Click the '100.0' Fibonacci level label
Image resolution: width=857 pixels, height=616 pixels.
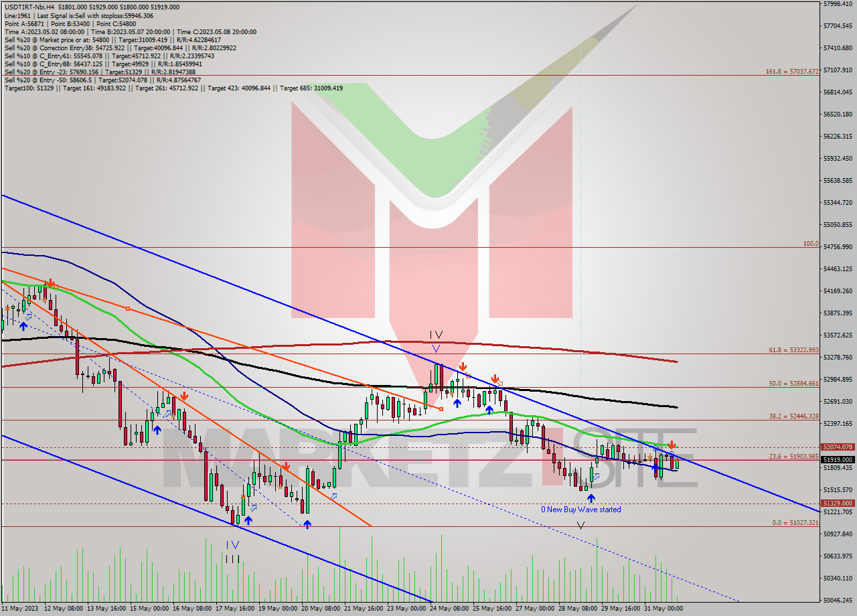click(x=811, y=244)
